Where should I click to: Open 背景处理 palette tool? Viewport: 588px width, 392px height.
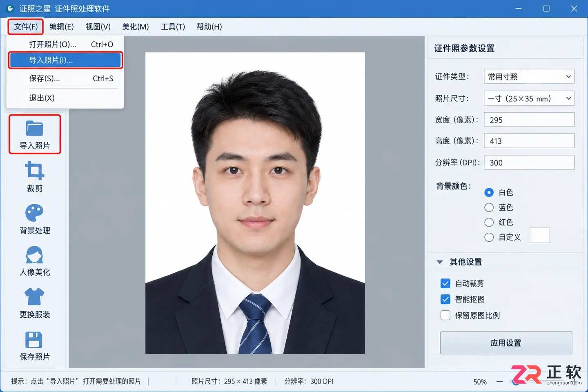(x=35, y=213)
